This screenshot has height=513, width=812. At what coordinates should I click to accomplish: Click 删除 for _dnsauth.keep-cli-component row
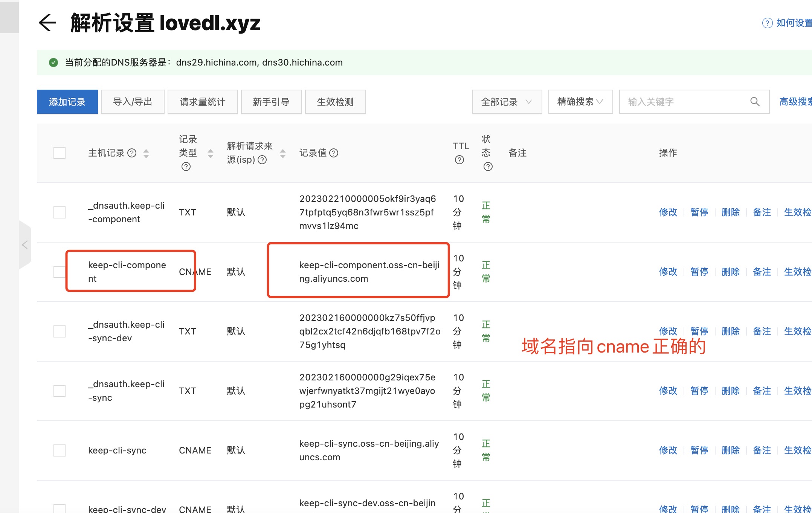coord(731,212)
